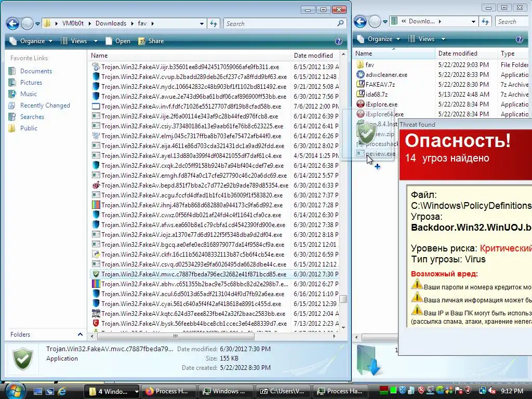This screenshot has width=532, height=399.
Task: Select Trojan.Win32.FakeAV.abhv file icon
Action: tap(96, 284)
